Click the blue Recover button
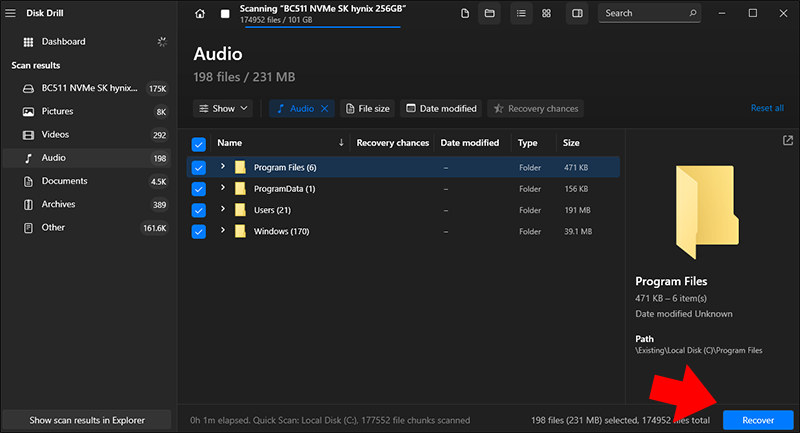The height and width of the screenshot is (433, 800). click(758, 420)
